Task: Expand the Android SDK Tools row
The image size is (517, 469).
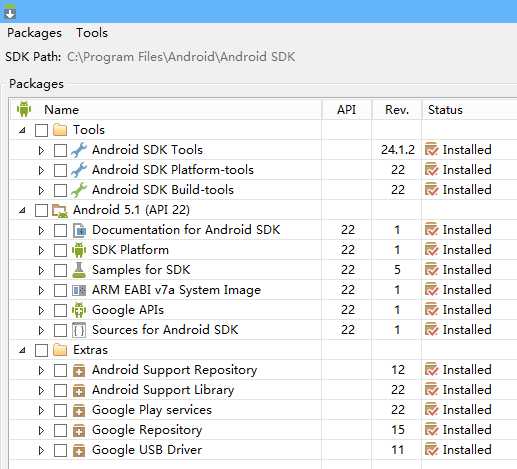Action: coord(41,150)
